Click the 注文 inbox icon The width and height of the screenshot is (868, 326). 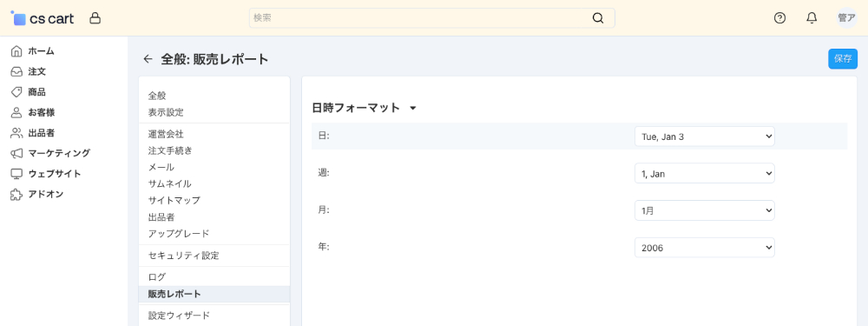[x=16, y=71]
